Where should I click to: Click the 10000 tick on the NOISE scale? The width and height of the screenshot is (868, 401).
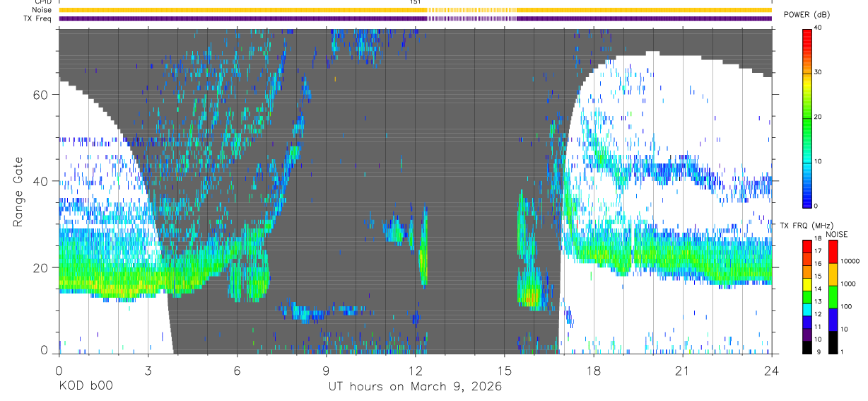[x=850, y=261]
